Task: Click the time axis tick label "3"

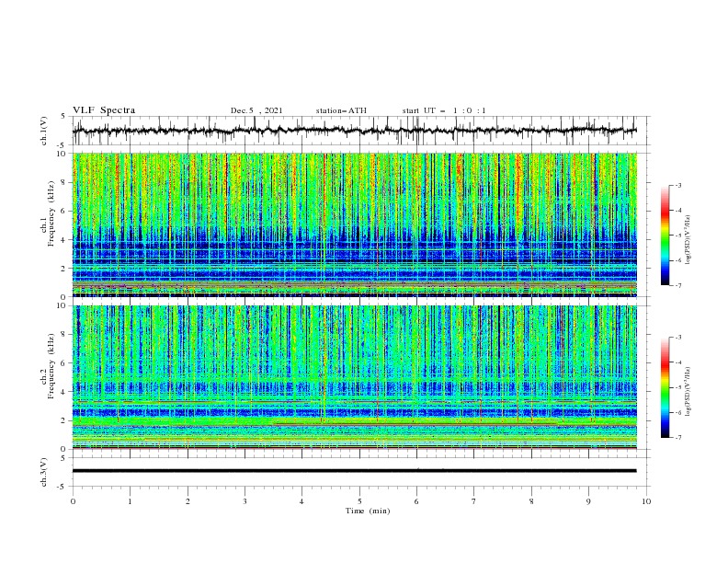Action: point(245,501)
